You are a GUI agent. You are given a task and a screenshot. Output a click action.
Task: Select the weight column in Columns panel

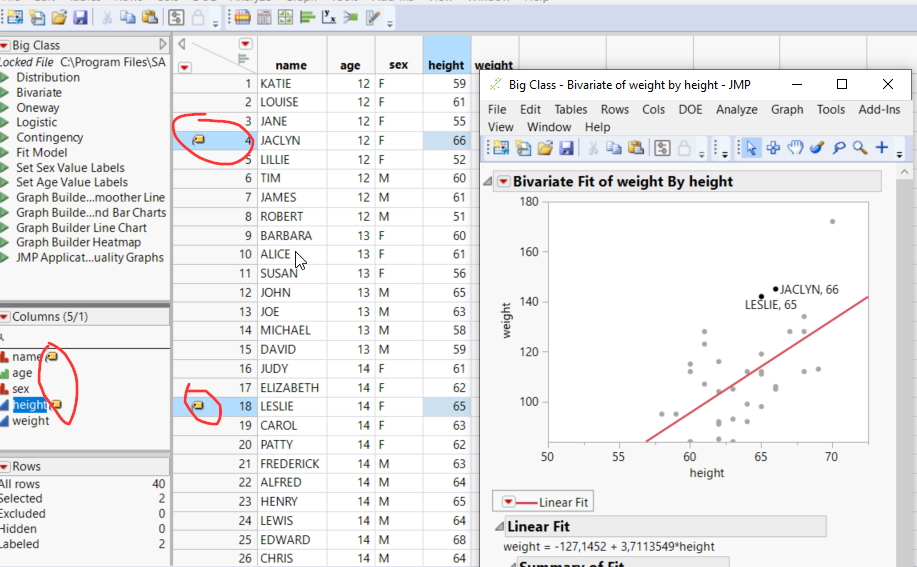click(30, 421)
